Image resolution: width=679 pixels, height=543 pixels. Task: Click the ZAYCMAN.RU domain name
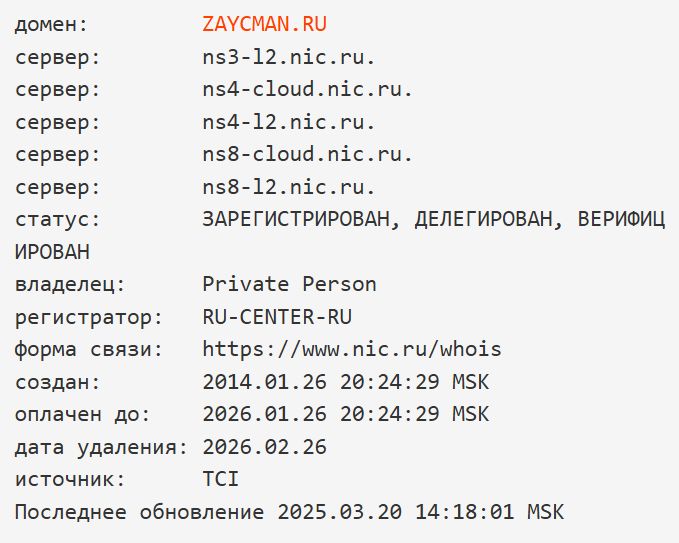point(264,24)
